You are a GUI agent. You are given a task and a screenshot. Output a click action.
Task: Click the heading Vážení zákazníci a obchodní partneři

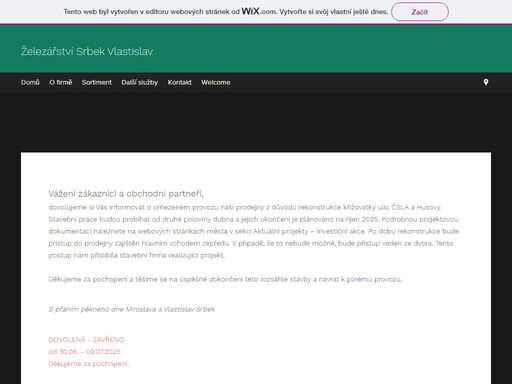click(126, 194)
